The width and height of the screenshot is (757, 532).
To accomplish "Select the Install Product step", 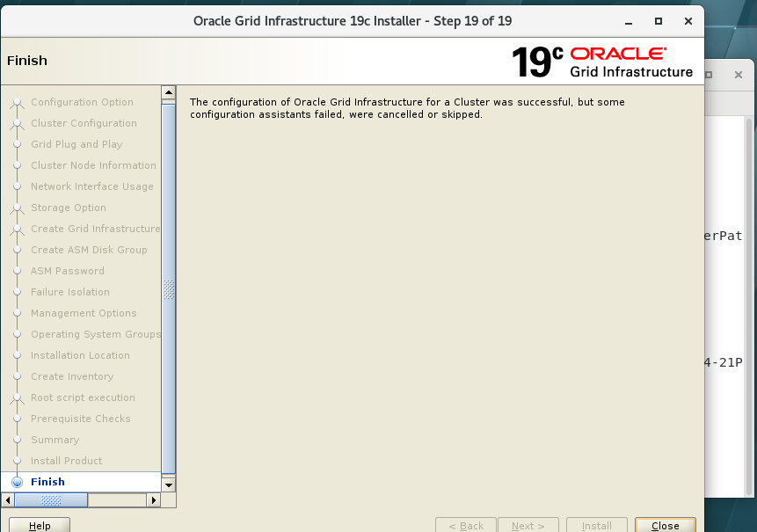I will point(67,461).
